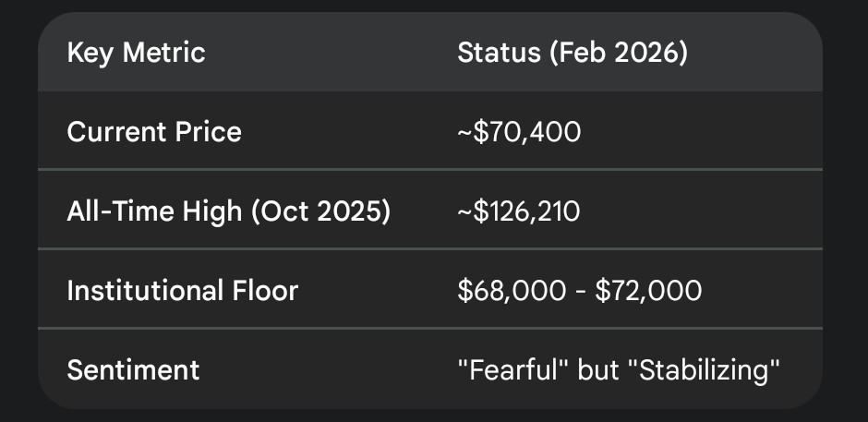Select the "Fearful" but "Stabilizing" sentiment cell

[619, 370]
